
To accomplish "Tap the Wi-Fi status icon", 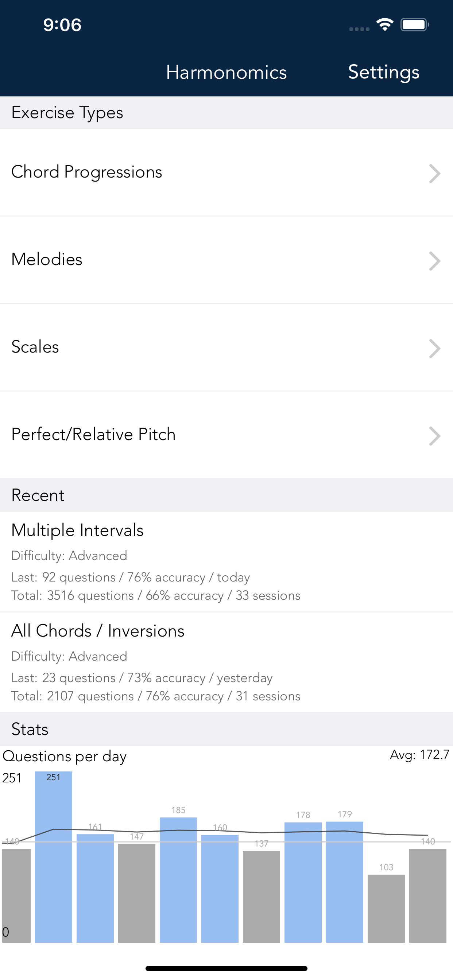I will point(385,25).
